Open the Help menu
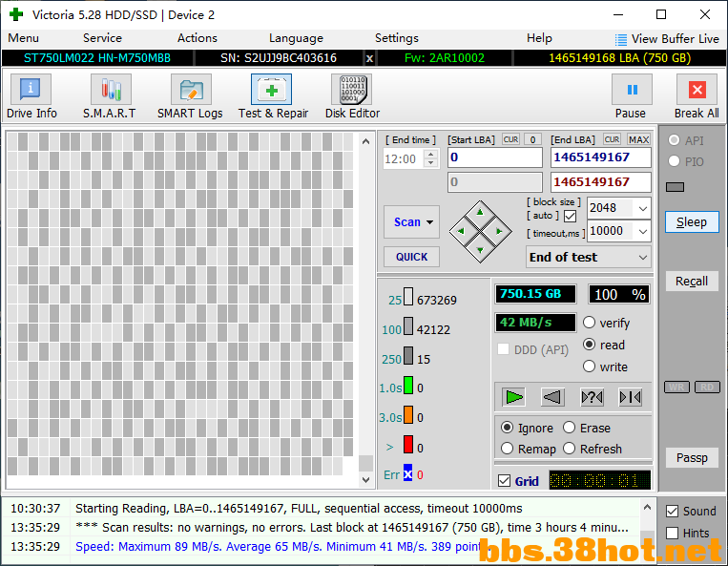Image resolution: width=728 pixels, height=566 pixels. [539, 38]
